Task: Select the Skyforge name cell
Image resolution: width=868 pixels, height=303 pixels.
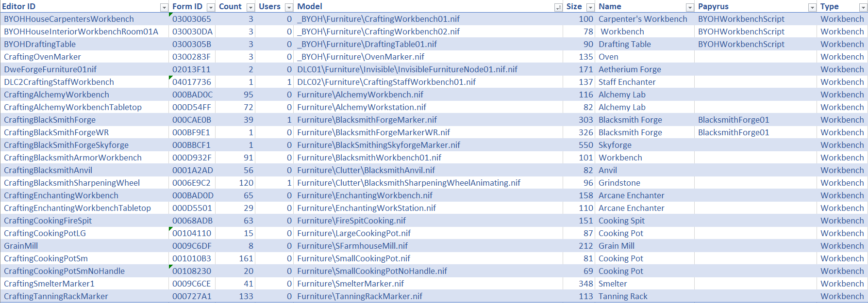Action: click(615, 145)
